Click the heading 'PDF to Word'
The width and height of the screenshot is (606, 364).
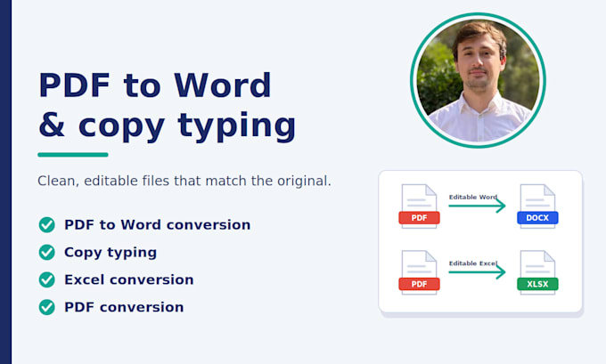(x=154, y=85)
